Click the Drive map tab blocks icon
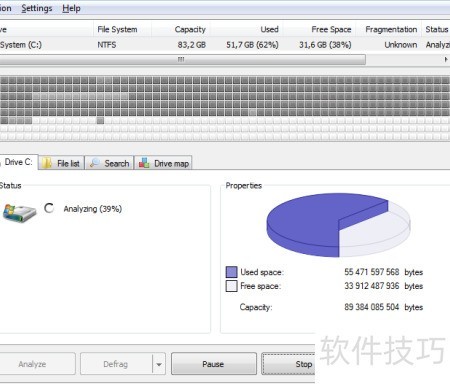450x384 pixels. click(x=144, y=163)
